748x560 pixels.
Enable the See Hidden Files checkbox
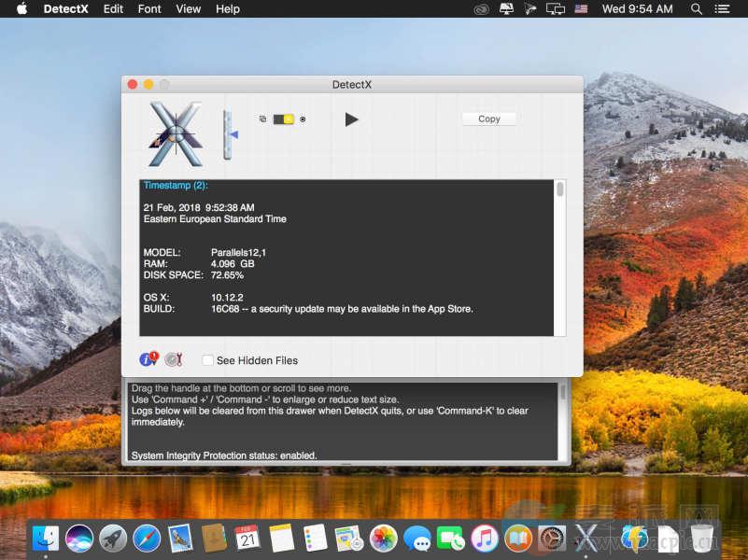click(x=207, y=360)
